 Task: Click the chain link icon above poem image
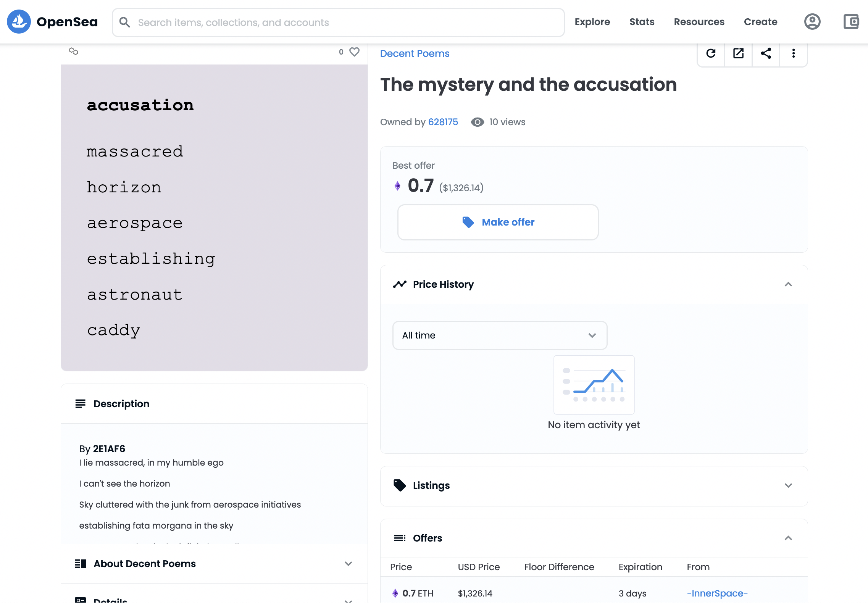tap(74, 52)
